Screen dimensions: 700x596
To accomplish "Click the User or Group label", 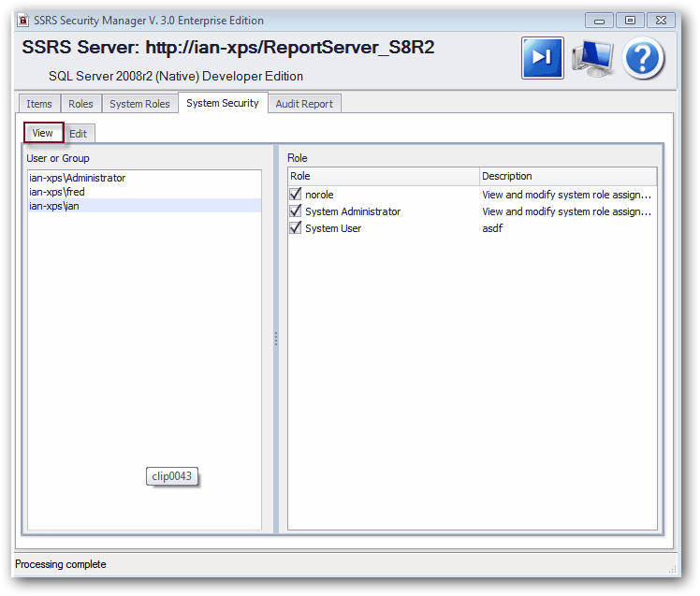I will click(58, 158).
